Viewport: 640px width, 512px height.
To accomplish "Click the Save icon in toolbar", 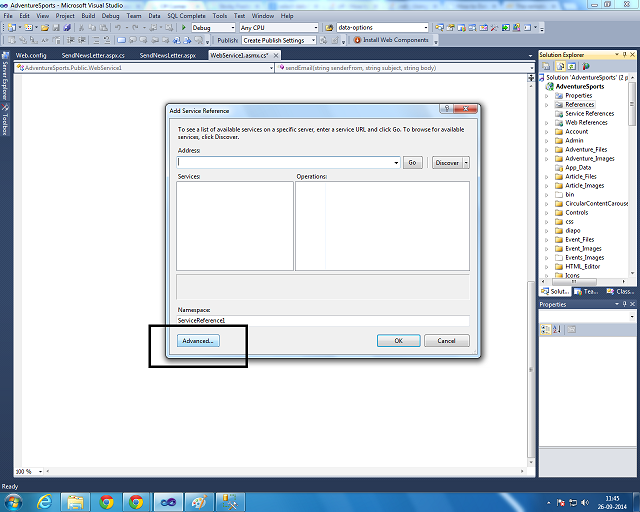I will coord(56,28).
